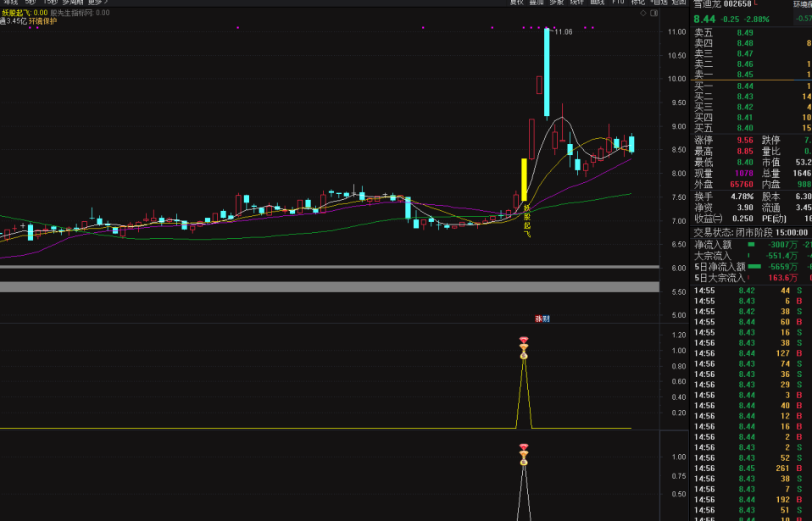Click the 11.00 price axis label
The height and width of the screenshot is (521, 812).
[x=676, y=32]
